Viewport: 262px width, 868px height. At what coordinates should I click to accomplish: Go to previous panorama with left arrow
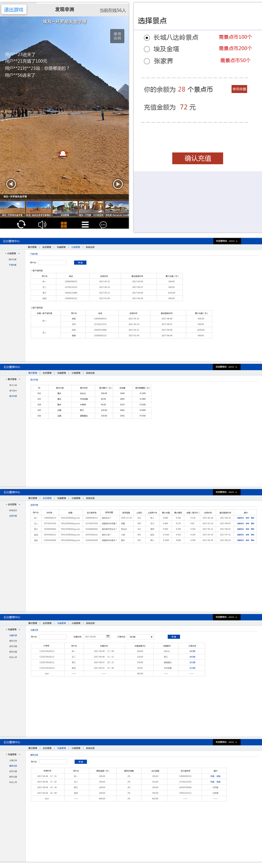(x=11, y=184)
